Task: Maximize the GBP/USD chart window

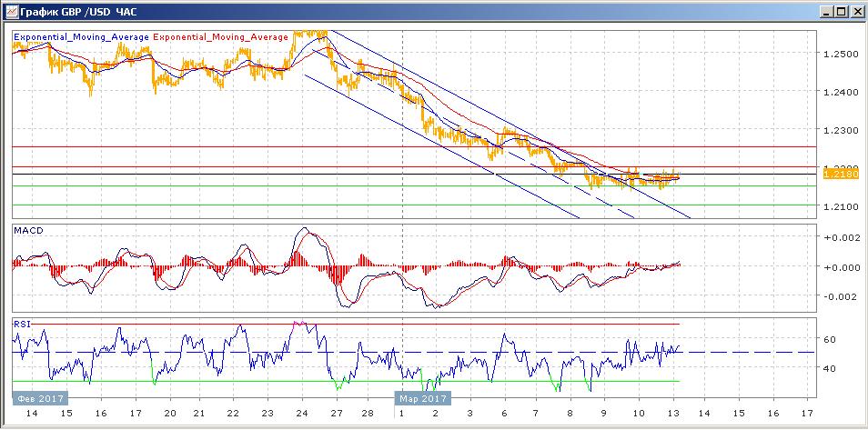Action: (840, 12)
